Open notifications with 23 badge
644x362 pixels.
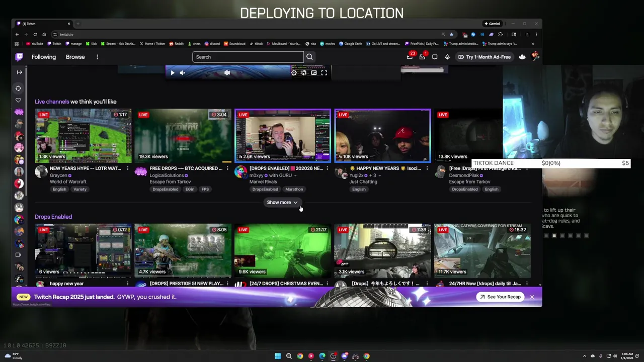[410, 57]
